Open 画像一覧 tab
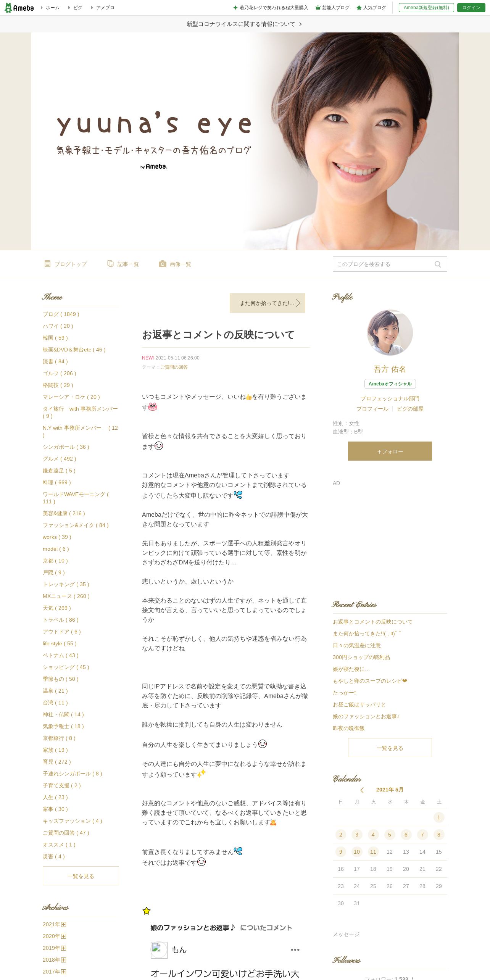This screenshot has height=980, width=490. tap(175, 264)
